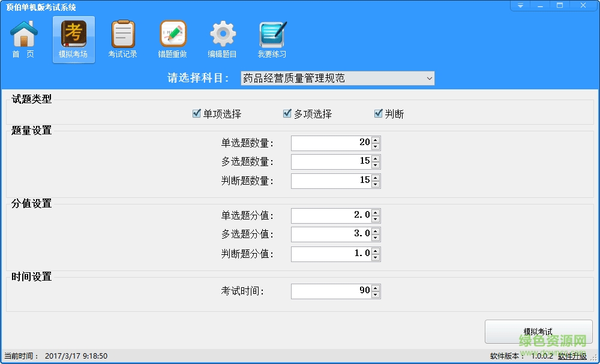Screen dimensions: 600x364
Task: Increase 判断题数量 with up arrow
Action: coord(376,178)
